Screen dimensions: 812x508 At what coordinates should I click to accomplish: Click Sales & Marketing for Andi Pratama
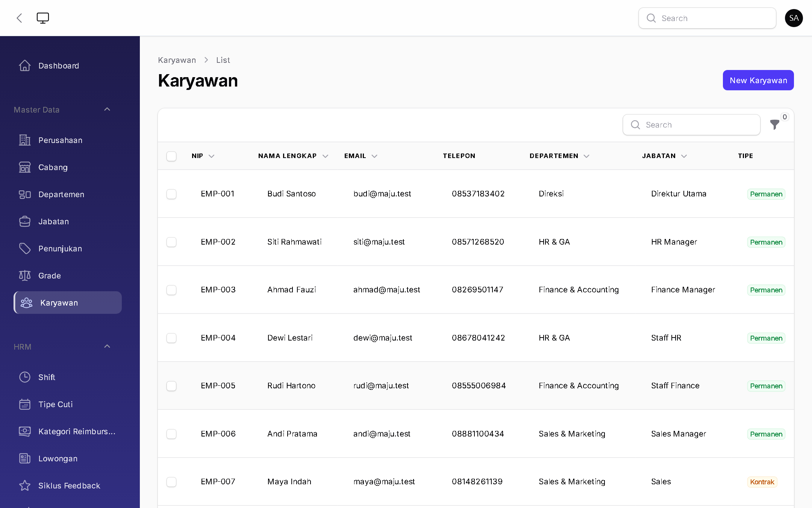point(572,433)
